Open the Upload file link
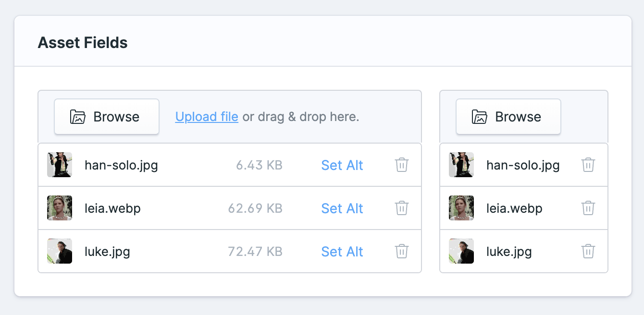644x315 pixels. pos(207,117)
